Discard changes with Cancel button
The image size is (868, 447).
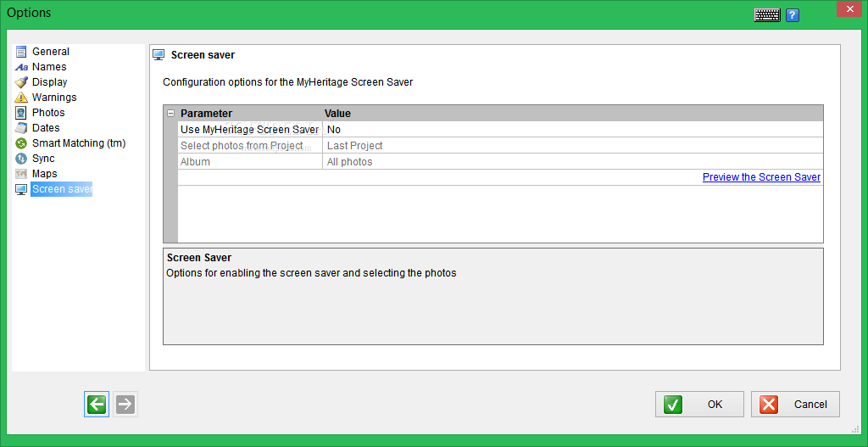pos(795,405)
